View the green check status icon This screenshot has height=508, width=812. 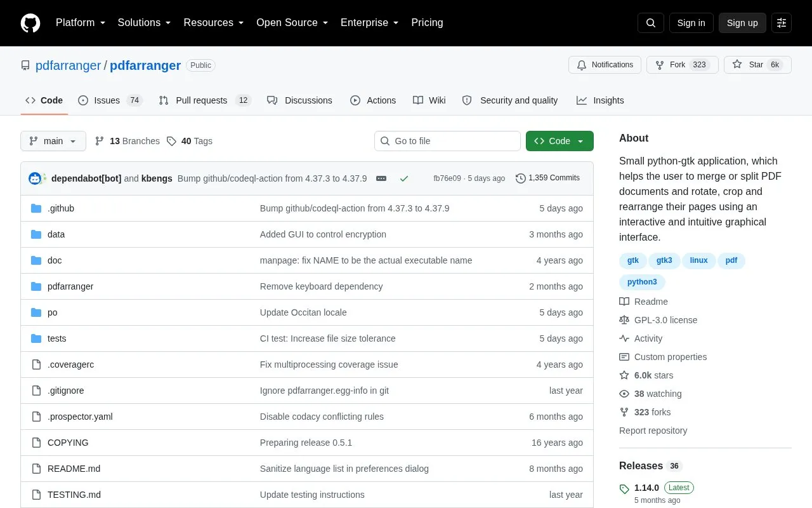click(x=404, y=178)
